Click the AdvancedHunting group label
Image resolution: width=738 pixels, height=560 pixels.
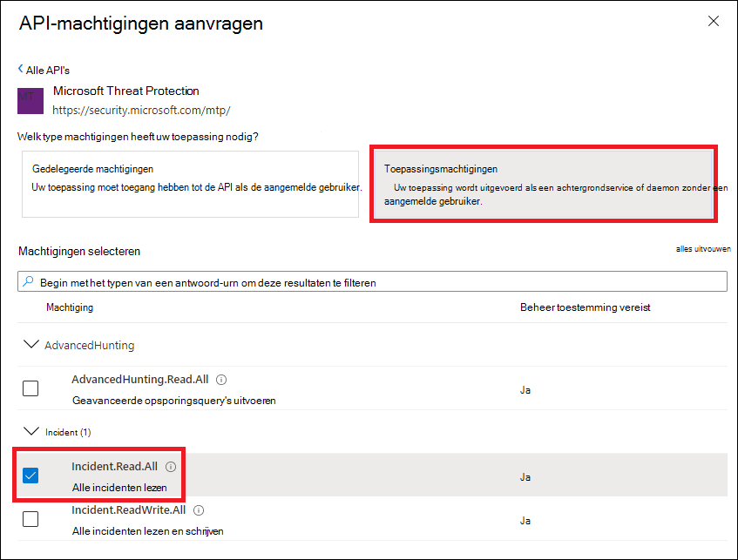90,346
